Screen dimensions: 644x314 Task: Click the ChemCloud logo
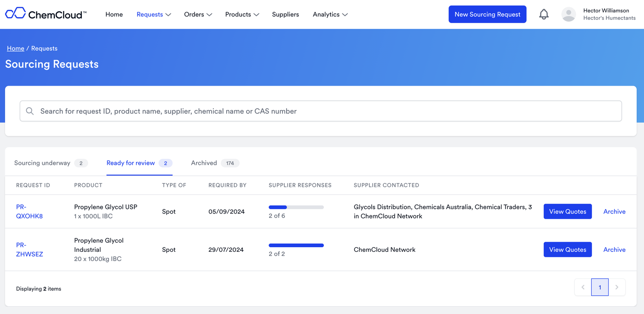click(x=46, y=14)
